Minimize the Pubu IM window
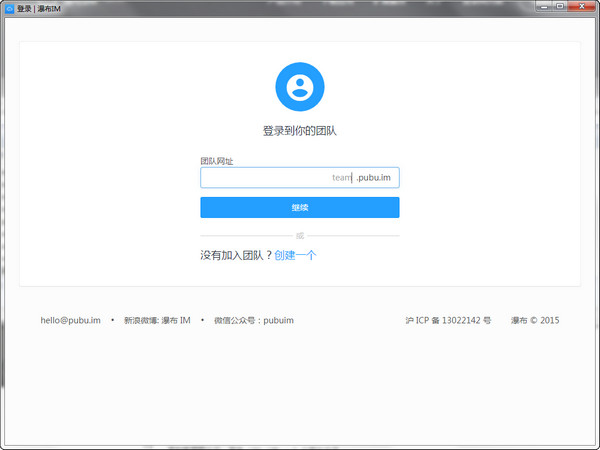 pyautogui.click(x=544, y=6)
